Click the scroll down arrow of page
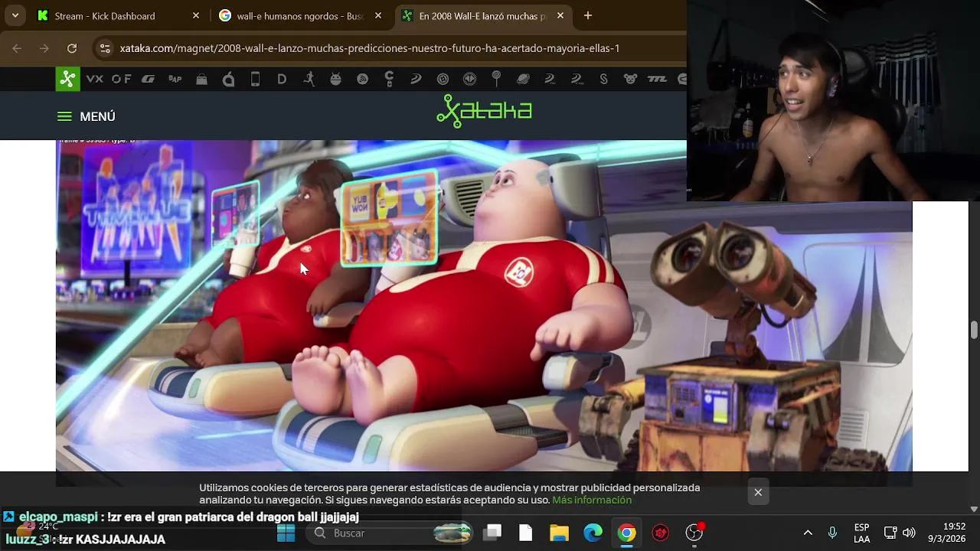Viewport: 980px width, 551px height. [974, 509]
